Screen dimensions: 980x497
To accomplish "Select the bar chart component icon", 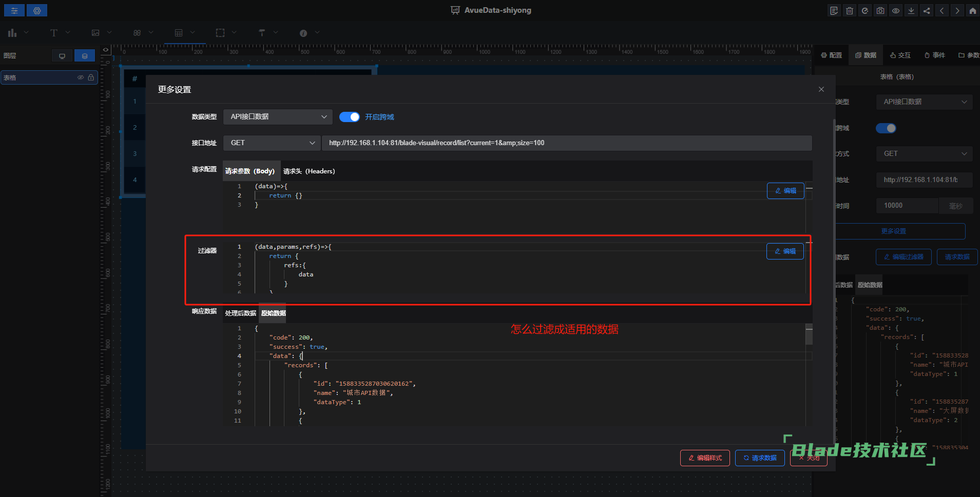I will point(12,33).
